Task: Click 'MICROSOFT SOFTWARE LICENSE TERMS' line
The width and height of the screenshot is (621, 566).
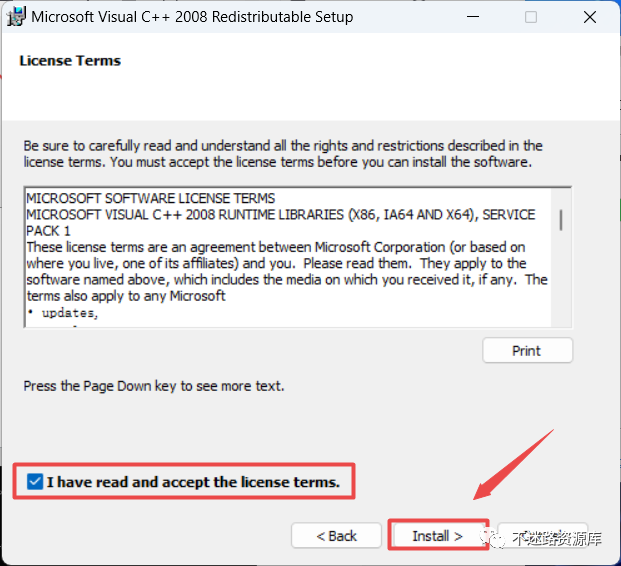Action: coord(150,198)
